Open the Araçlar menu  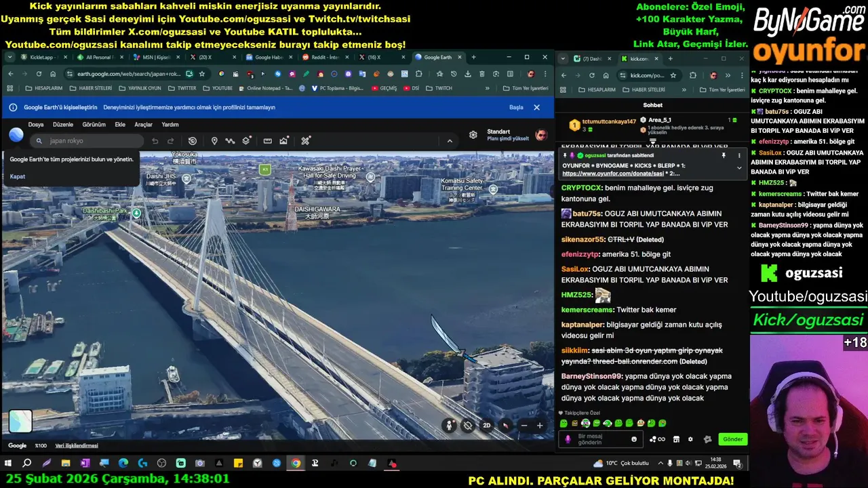coord(143,125)
